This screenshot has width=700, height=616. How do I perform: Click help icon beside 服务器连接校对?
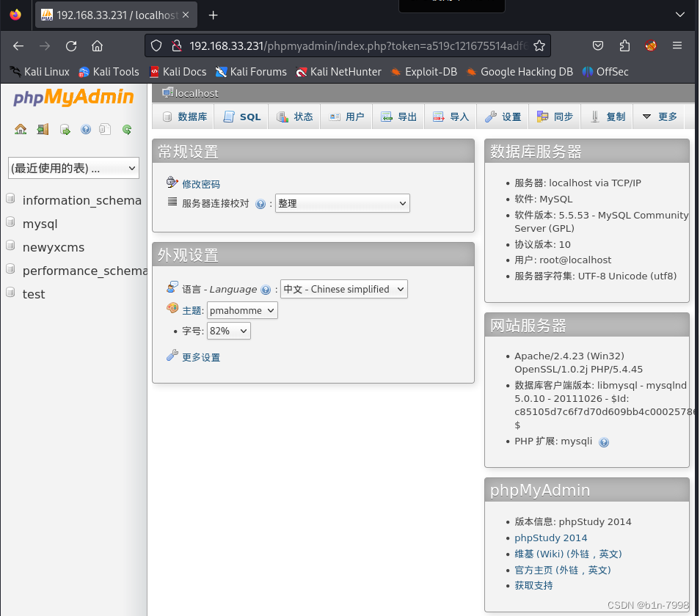[260, 204]
